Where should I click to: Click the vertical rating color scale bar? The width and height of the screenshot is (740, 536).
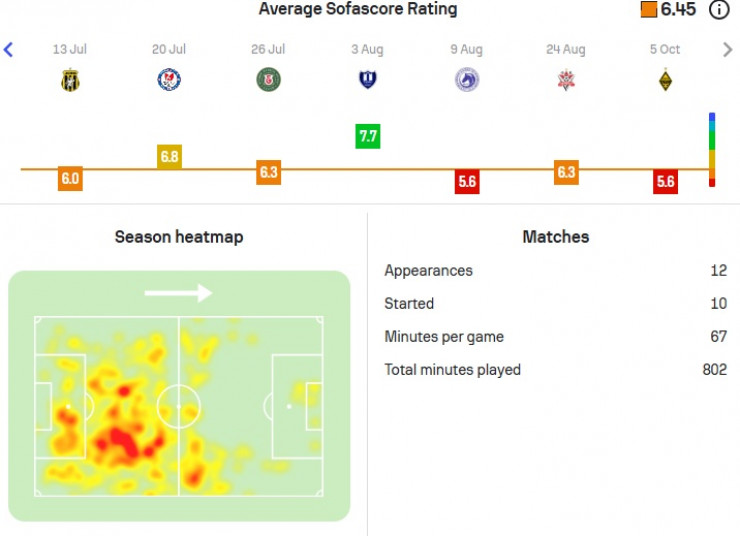(x=712, y=150)
